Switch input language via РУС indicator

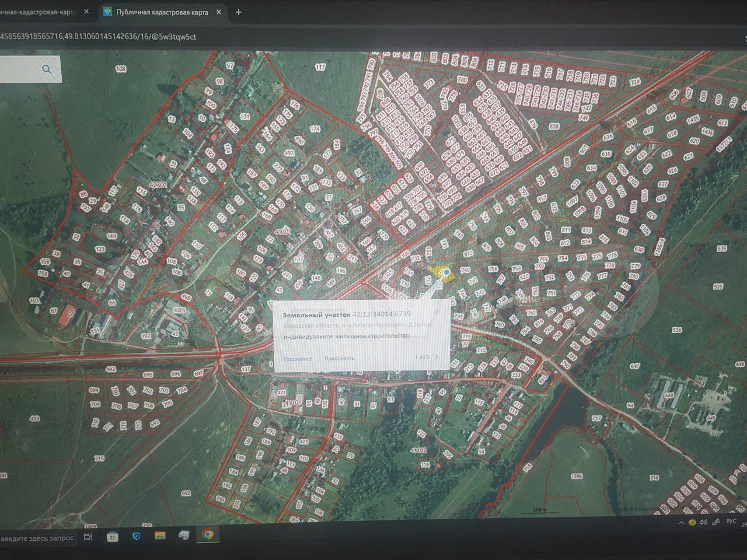click(731, 521)
